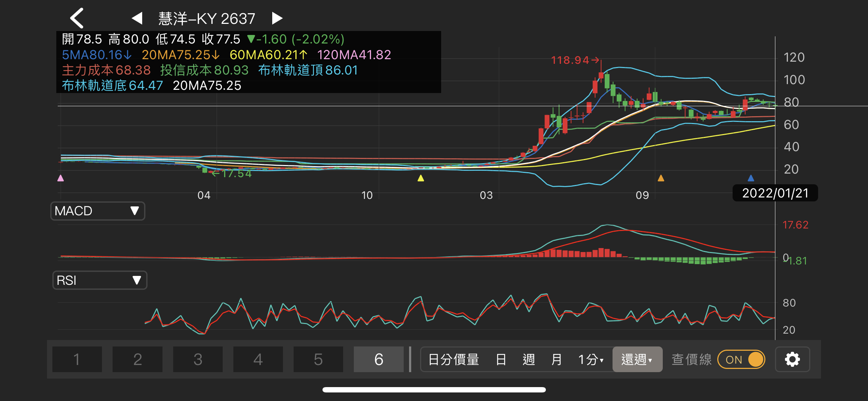This screenshot has width=868, height=401.
Task: Tap the back arrow at top left
Action: [77, 18]
